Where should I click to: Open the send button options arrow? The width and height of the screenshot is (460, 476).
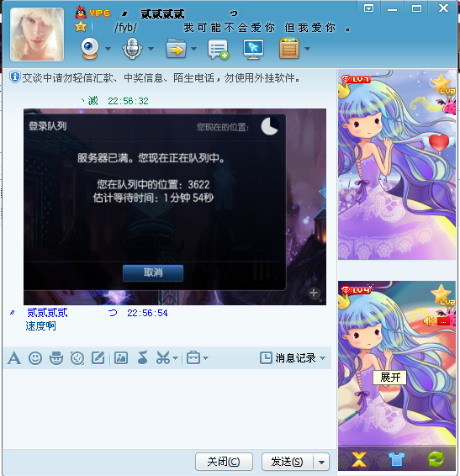coord(321,462)
